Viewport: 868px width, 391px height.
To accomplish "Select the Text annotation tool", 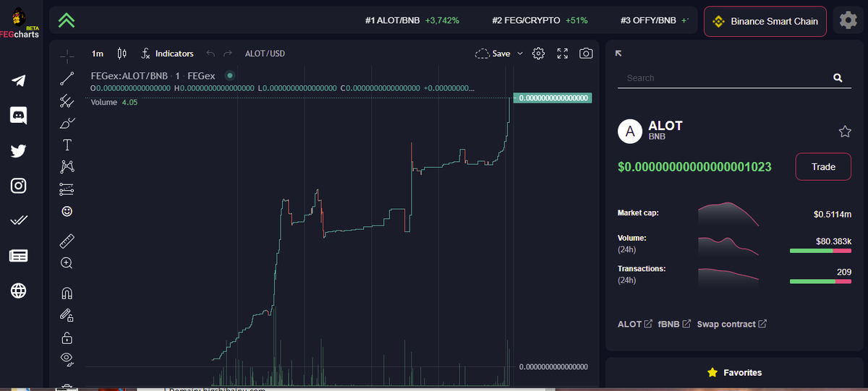I will (x=67, y=145).
